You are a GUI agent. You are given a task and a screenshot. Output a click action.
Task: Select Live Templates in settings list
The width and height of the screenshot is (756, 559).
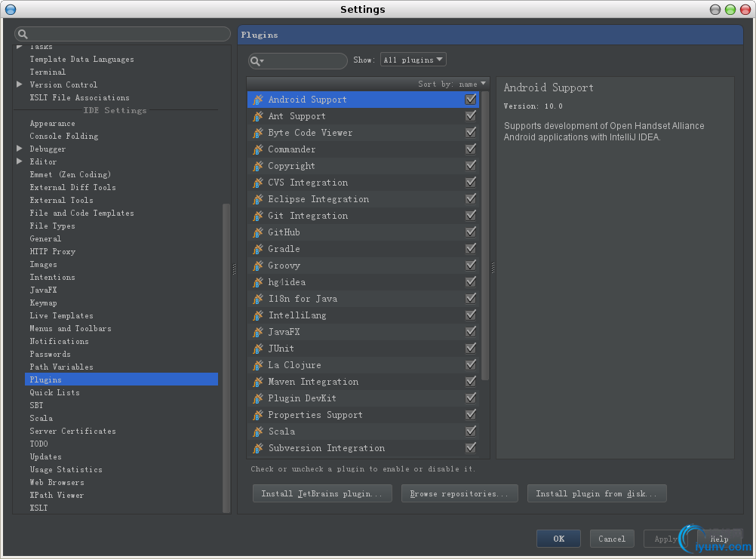point(62,315)
